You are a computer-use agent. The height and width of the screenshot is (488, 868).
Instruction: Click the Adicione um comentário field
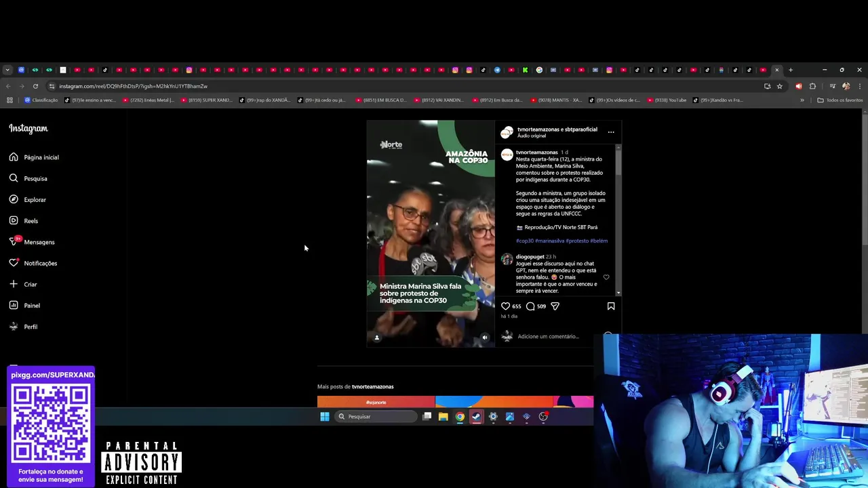click(x=548, y=336)
